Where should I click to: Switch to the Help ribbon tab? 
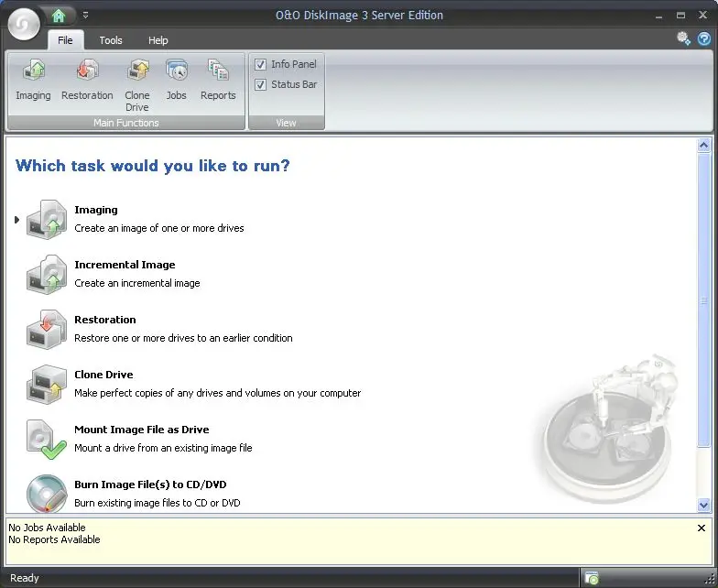click(x=158, y=40)
